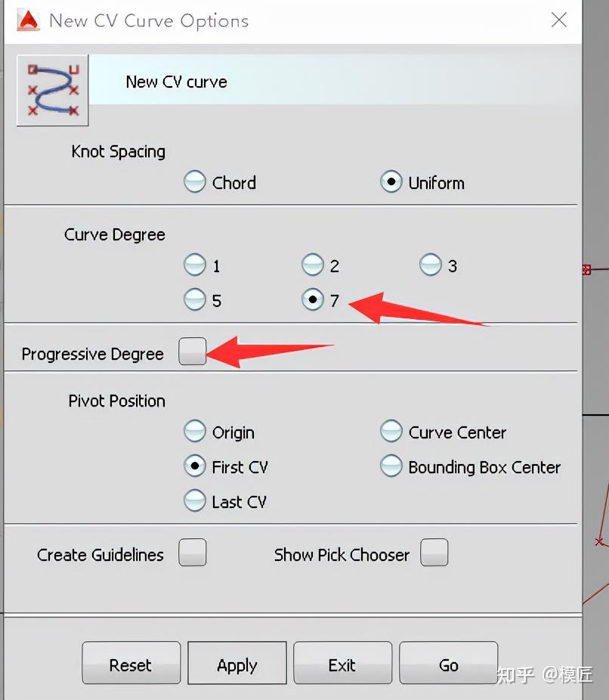Set pivot position to Last CV
Screen dimensions: 609x700
click(x=195, y=501)
